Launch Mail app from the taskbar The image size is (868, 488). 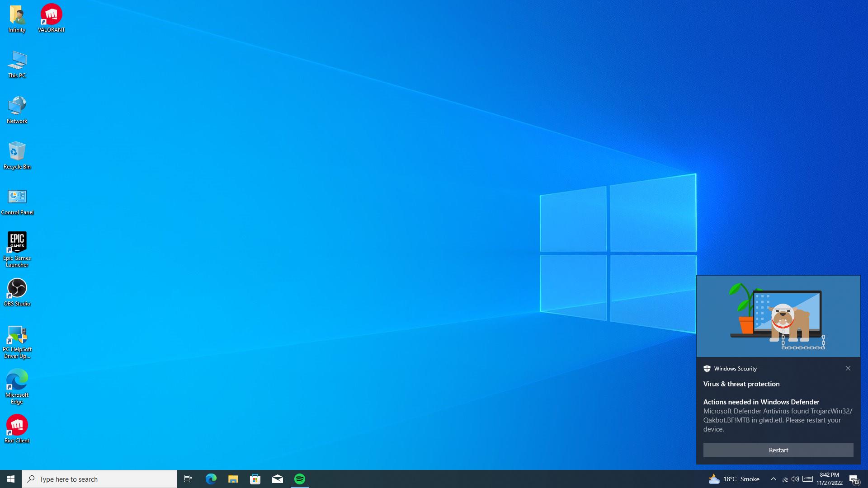(x=278, y=479)
